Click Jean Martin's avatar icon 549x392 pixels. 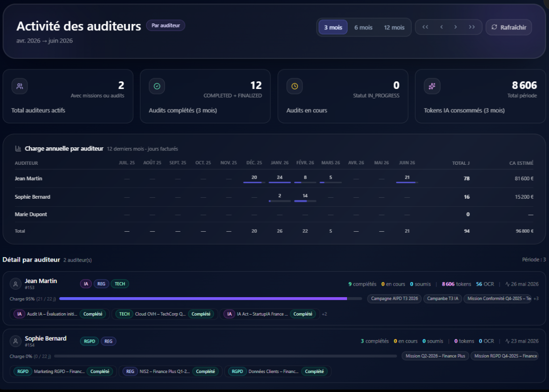pyautogui.click(x=15, y=284)
